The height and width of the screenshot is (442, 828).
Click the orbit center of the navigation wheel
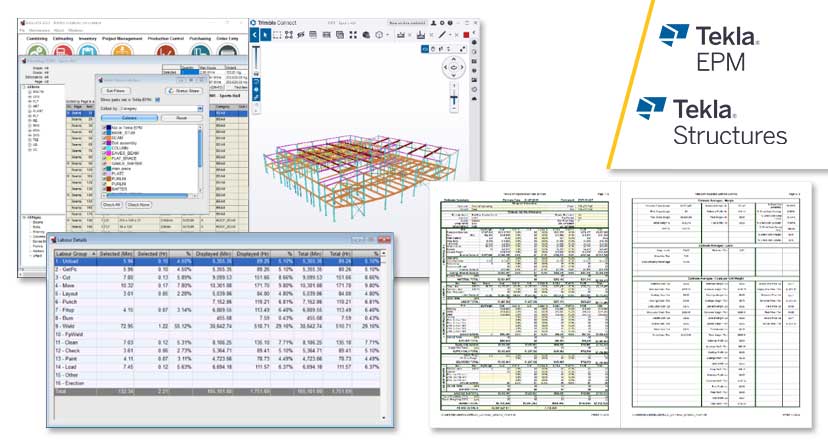pos(454,68)
